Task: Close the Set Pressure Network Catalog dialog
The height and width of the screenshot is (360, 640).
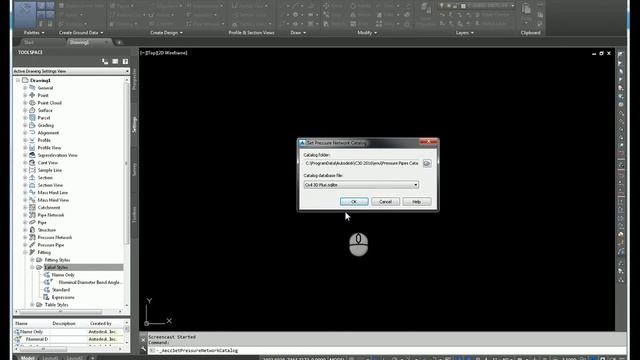Action: 429,142
